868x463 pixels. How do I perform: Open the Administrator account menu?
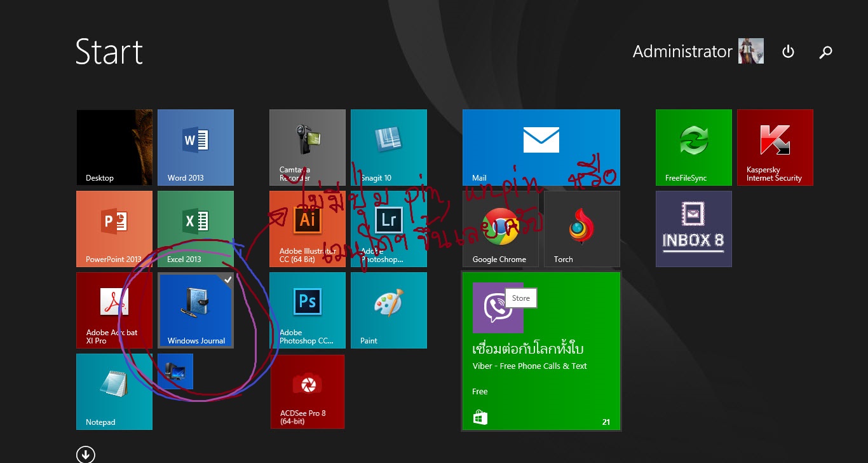(698, 52)
